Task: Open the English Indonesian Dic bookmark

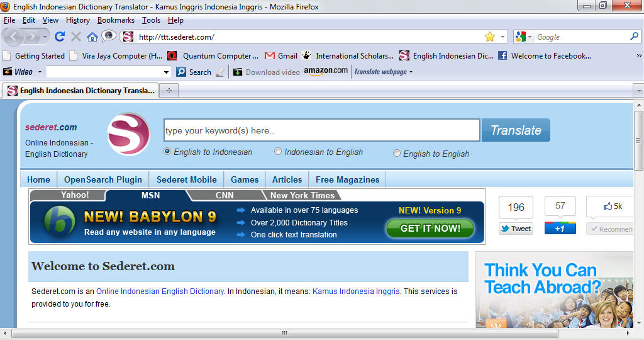Action: pyautogui.click(x=447, y=55)
